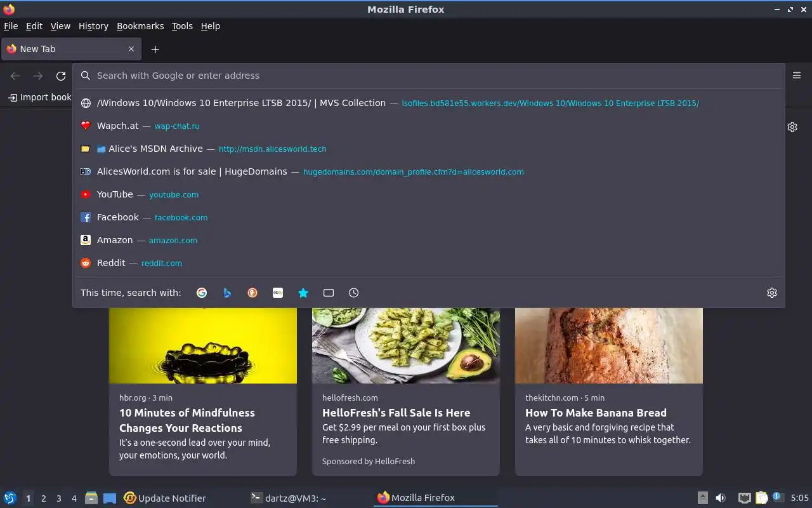Open Wapch.at suggestion wap-chat.ru
This screenshot has height=508, width=812.
(x=429, y=126)
